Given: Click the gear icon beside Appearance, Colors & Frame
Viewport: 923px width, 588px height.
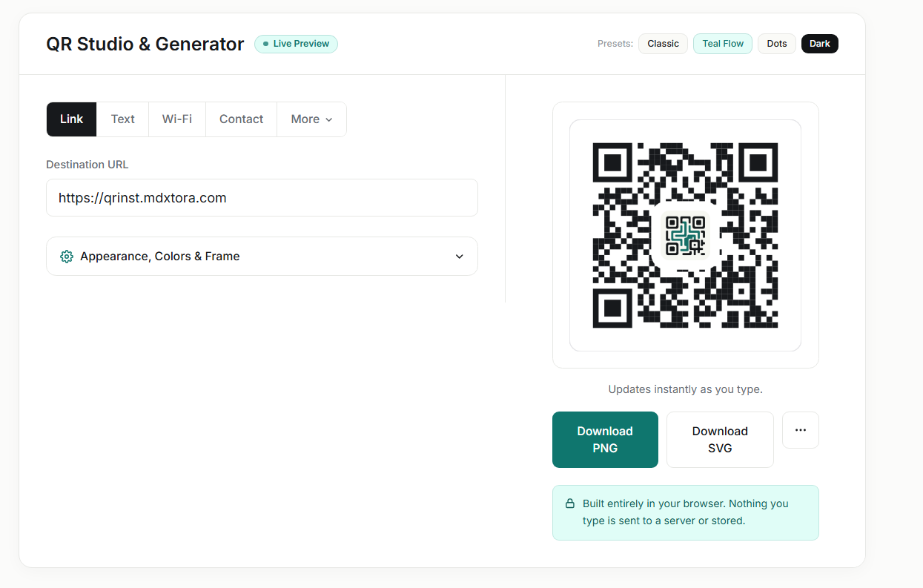Looking at the screenshot, I should [67, 257].
